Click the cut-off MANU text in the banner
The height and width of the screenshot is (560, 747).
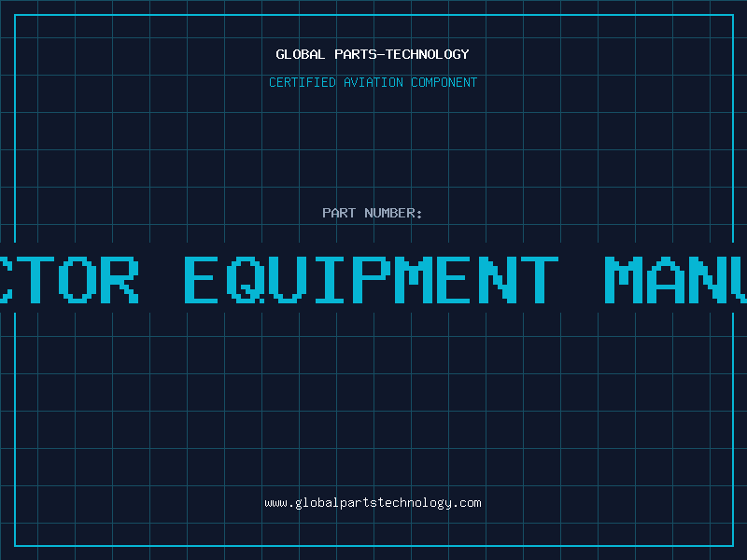pos(675,280)
